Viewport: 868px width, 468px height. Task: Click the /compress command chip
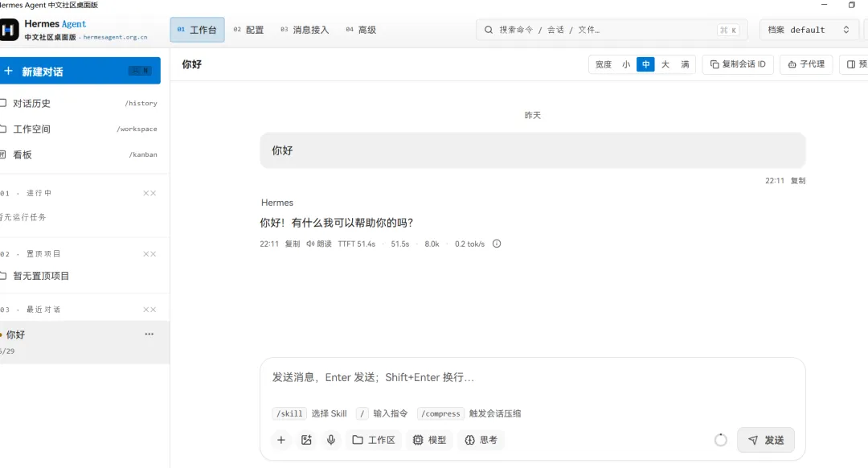pos(440,414)
